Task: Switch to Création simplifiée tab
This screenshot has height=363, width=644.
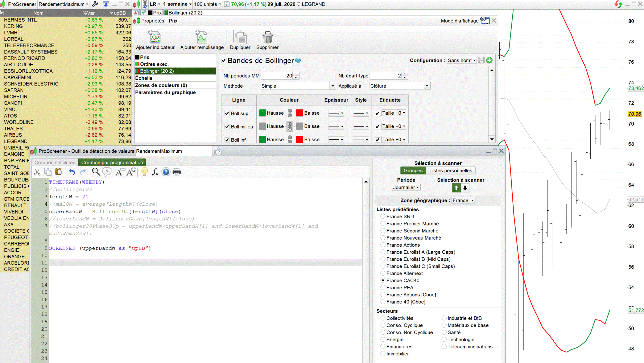Action: click(55, 162)
